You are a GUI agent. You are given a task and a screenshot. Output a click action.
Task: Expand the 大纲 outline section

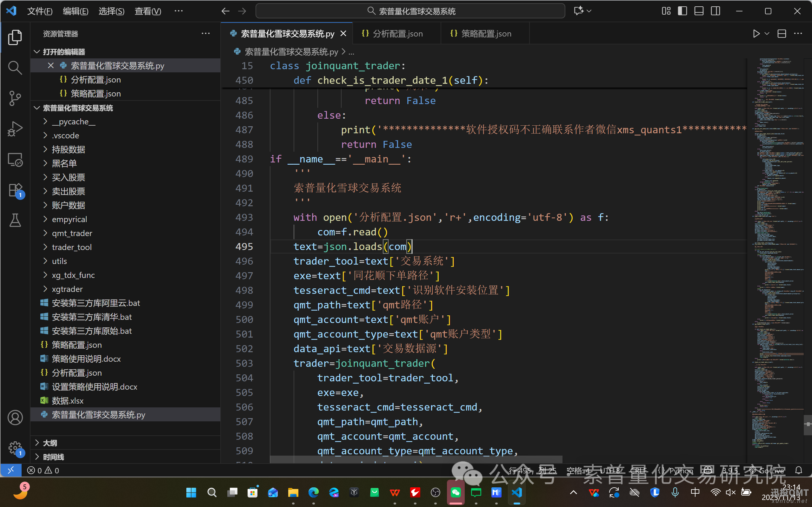pyautogui.click(x=50, y=443)
